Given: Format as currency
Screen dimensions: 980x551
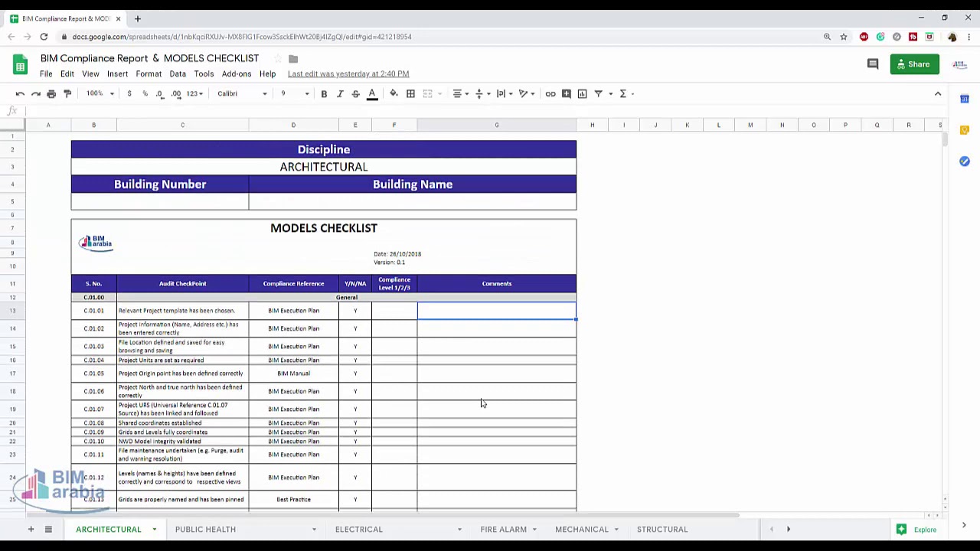Looking at the screenshot, I should 129,93.
